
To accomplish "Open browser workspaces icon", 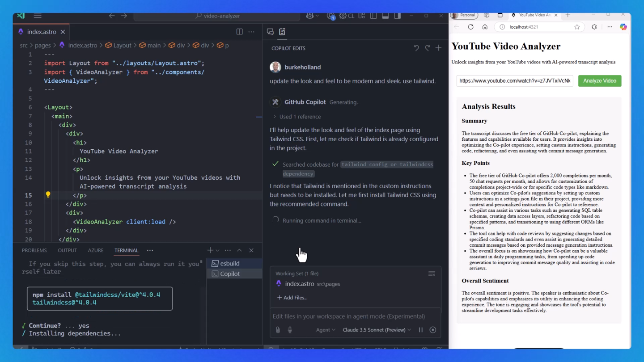I will 487,15.
